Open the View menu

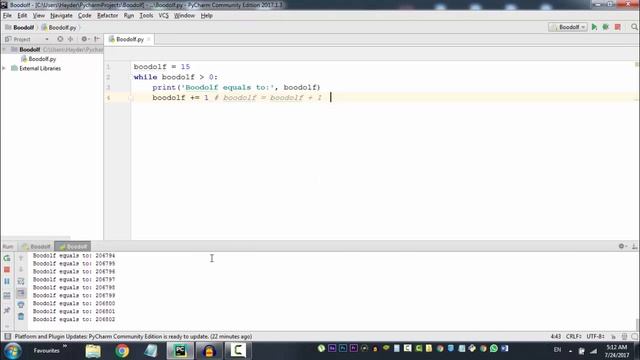[x=39, y=16]
